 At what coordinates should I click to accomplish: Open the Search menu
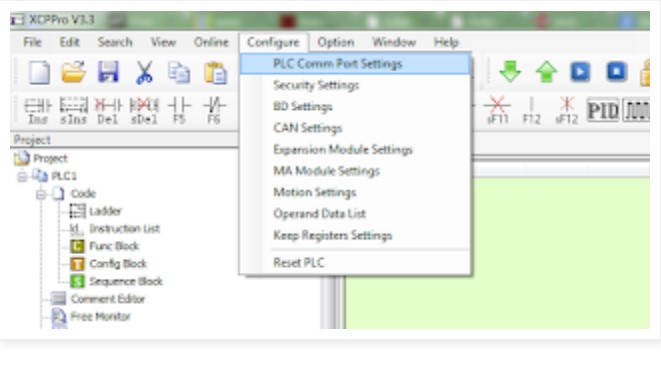115,42
